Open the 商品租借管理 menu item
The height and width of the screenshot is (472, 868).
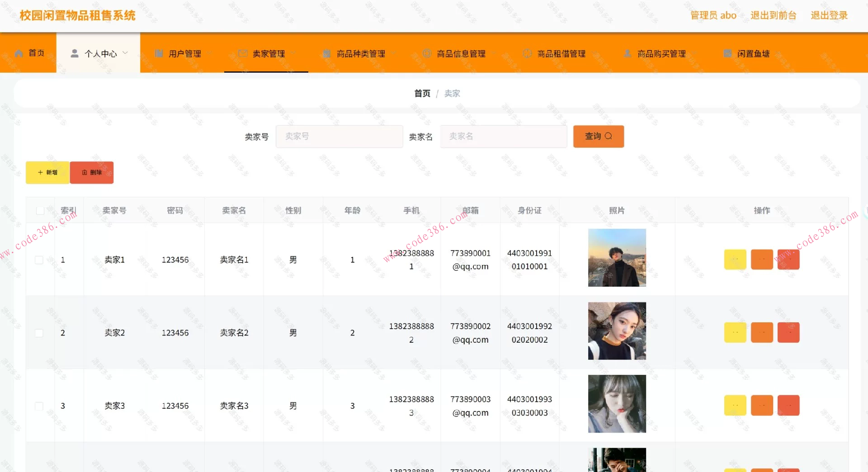click(561, 53)
